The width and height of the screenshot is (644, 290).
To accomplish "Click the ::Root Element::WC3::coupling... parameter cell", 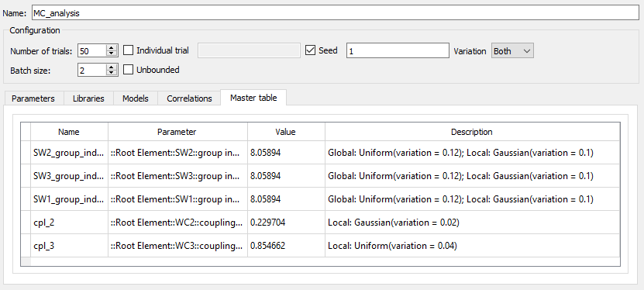I will point(177,246).
